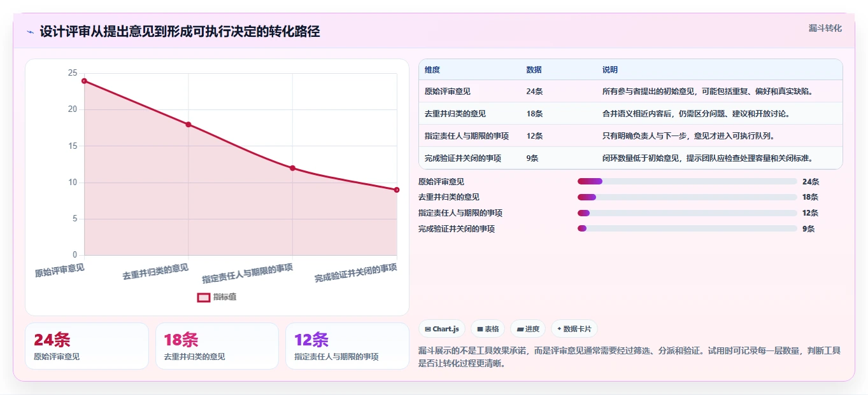Click the chart data point at value 12
Viewport: 868px width, 395px height.
(292, 168)
